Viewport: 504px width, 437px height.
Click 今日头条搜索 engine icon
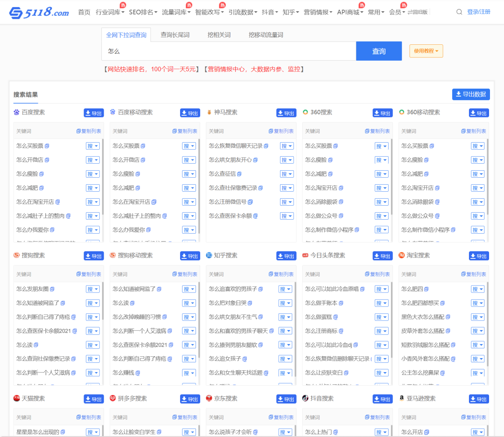click(305, 255)
